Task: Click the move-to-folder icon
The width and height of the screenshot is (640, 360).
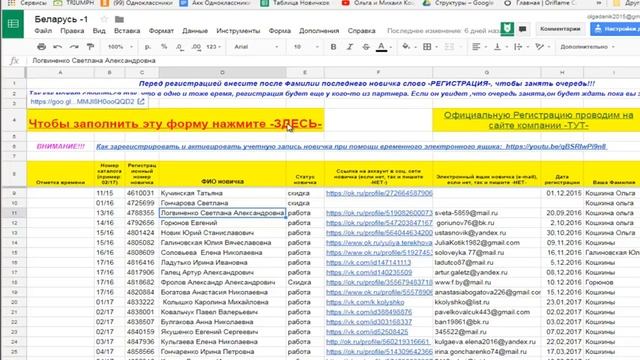Action: coord(119,19)
